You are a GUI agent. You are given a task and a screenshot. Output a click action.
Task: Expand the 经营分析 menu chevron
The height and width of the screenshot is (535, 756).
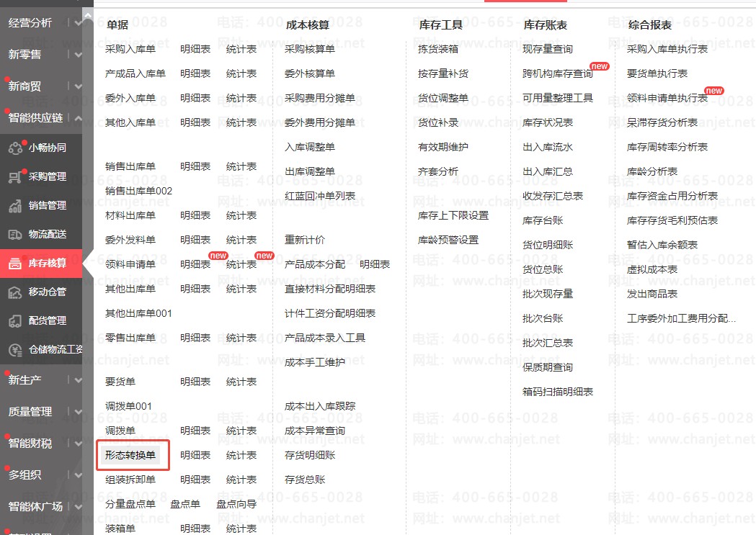[78, 23]
